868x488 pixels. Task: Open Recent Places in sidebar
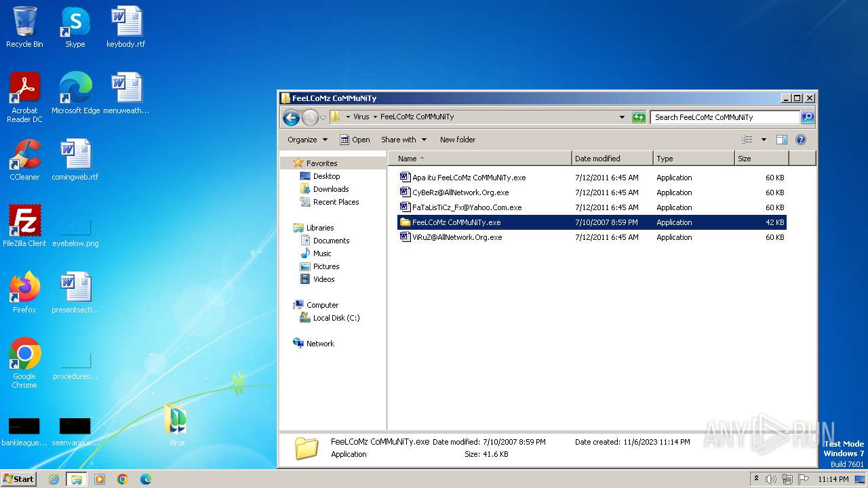point(336,202)
